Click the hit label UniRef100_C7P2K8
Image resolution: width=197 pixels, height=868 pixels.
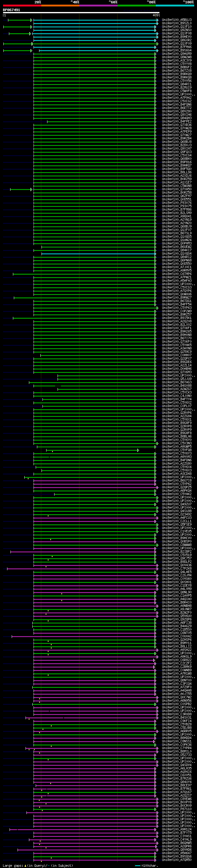pos(177,568)
